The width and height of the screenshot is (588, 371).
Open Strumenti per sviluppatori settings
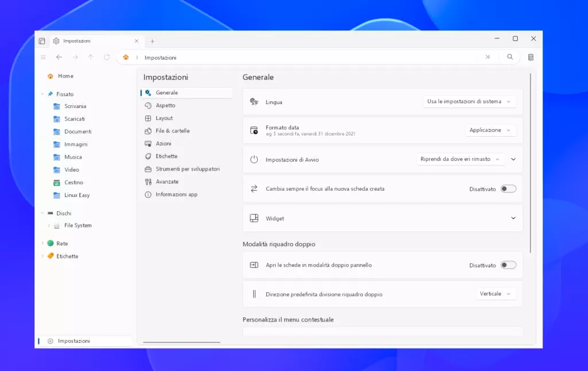click(x=187, y=169)
